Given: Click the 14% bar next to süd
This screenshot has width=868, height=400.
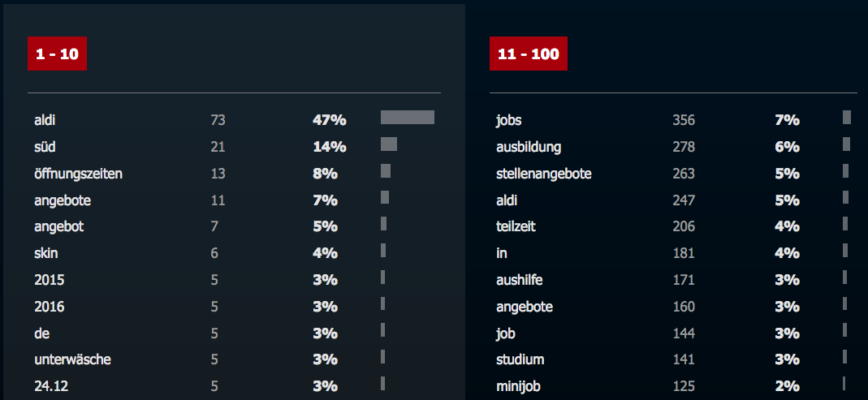Looking at the screenshot, I should click(389, 144).
